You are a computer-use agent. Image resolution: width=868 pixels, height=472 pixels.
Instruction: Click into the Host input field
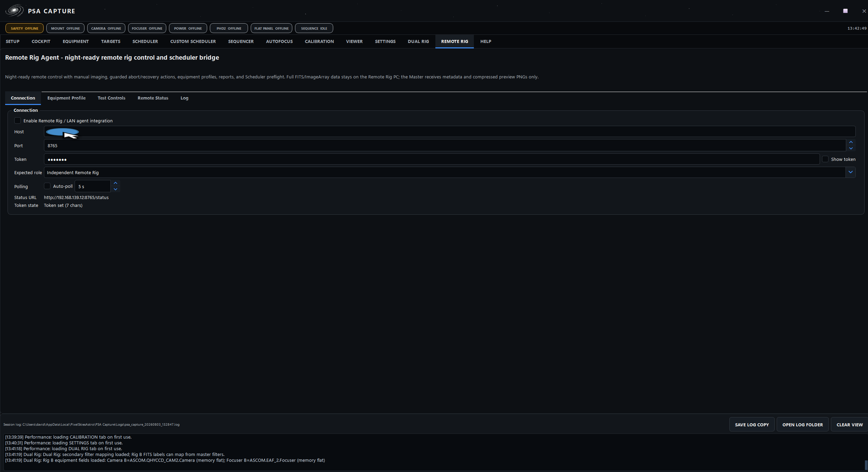click(450, 132)
